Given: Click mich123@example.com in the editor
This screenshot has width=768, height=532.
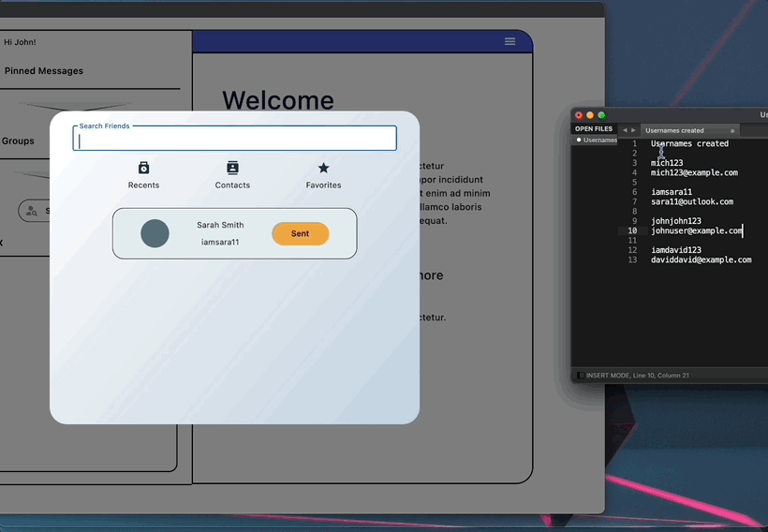Looking at the screenshot, I should 694,172.
